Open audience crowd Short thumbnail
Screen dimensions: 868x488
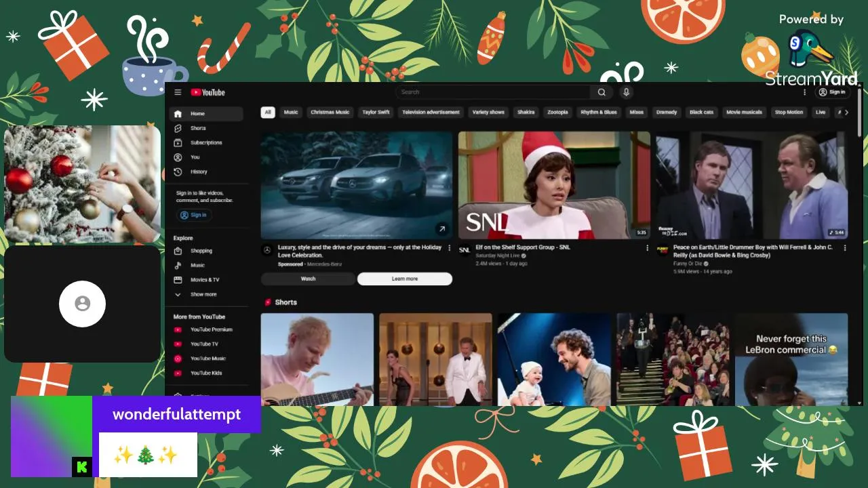pos(673,359)
